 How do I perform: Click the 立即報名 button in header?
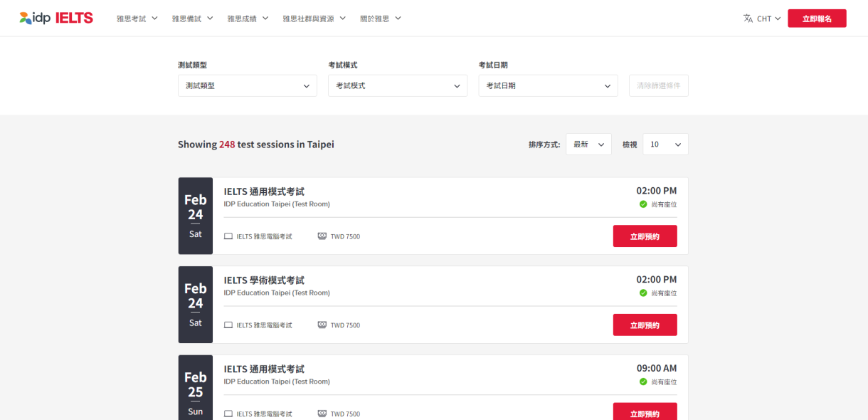pyautogui.click(x=817, y=19)
